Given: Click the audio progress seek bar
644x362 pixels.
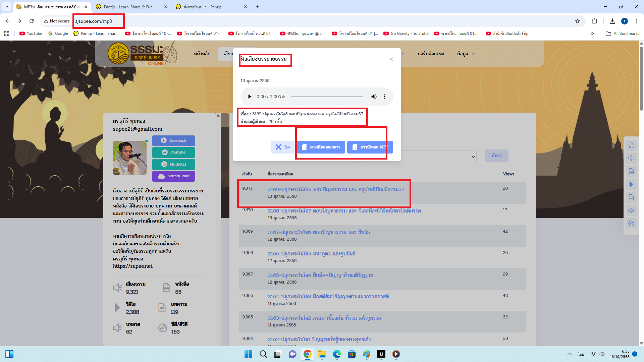Looking at the screenshot, I should click(327, 97).
